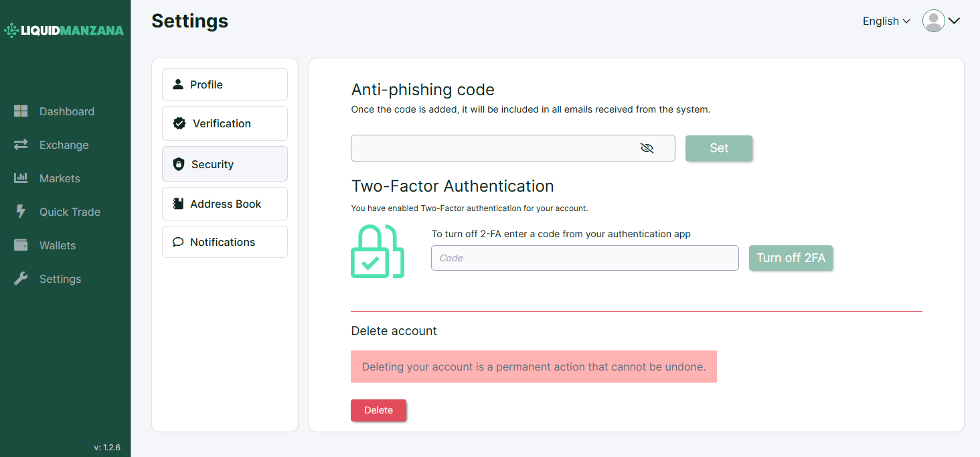The height and width of the screenshot is (457, 980).
Task: Toggle anti-phishing code visibility eye
Action: click(647, 148)
